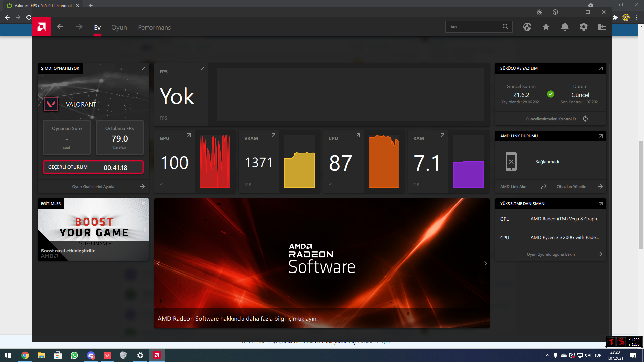Viewport: 644px width, 362px height.
Task: Open WhatsApp from the taskbar
Action: [74, 355]
